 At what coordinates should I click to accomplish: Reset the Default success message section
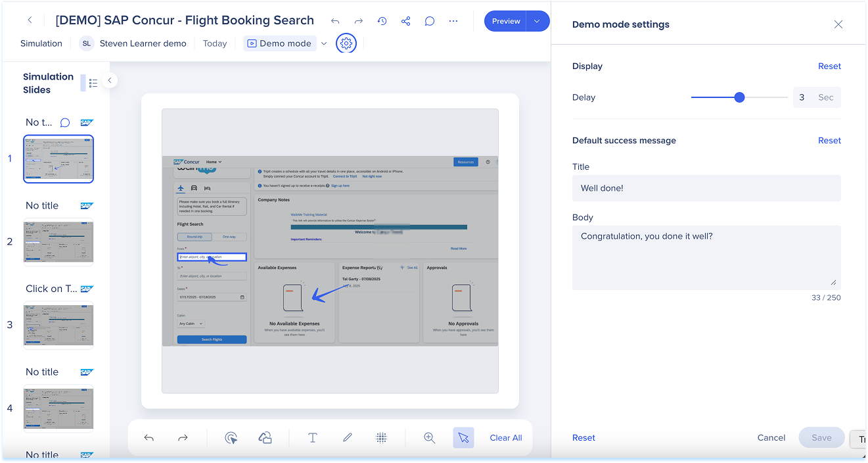click(829, 141)
